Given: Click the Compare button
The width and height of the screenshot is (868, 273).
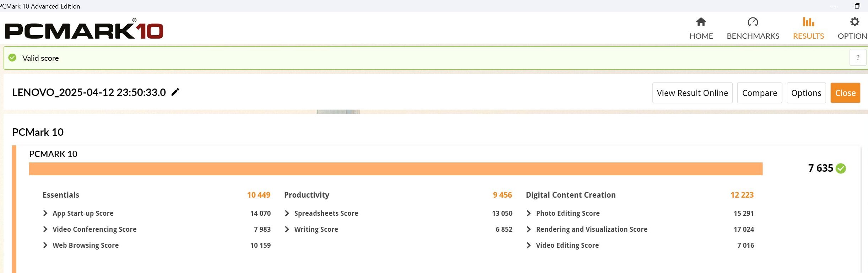Looking at the screenshot, I should [760, 93].
